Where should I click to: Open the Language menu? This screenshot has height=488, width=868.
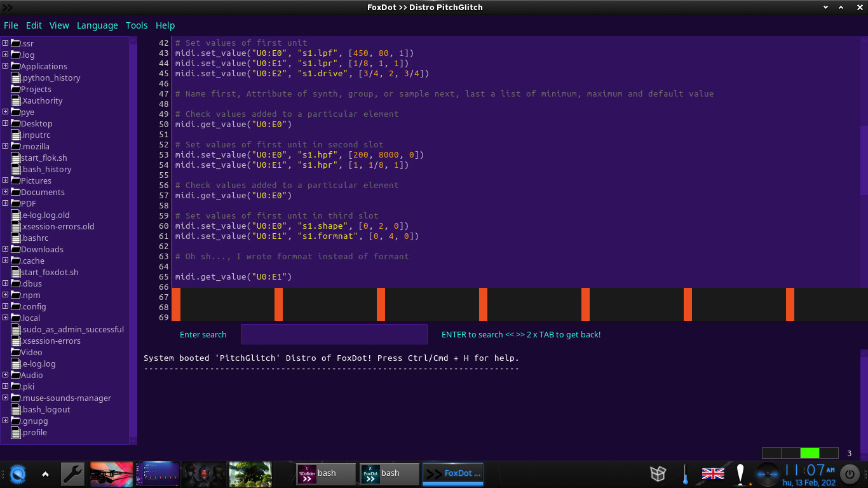tap(97, 25)
